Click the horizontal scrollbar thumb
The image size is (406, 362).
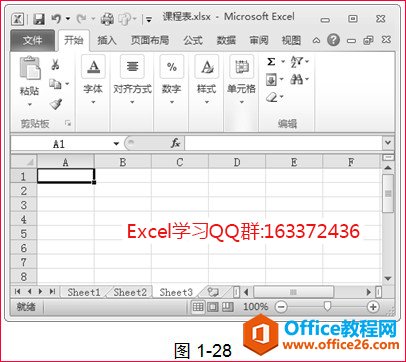pos(293,292)
